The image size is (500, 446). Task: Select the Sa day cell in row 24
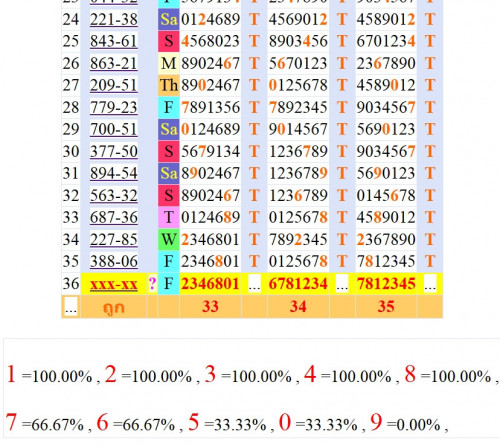[169, 19]
